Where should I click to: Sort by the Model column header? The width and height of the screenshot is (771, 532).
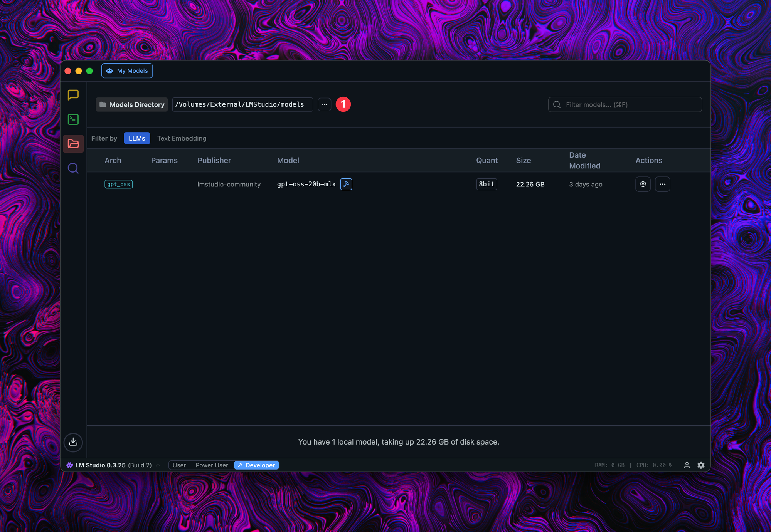coord(288,160)
